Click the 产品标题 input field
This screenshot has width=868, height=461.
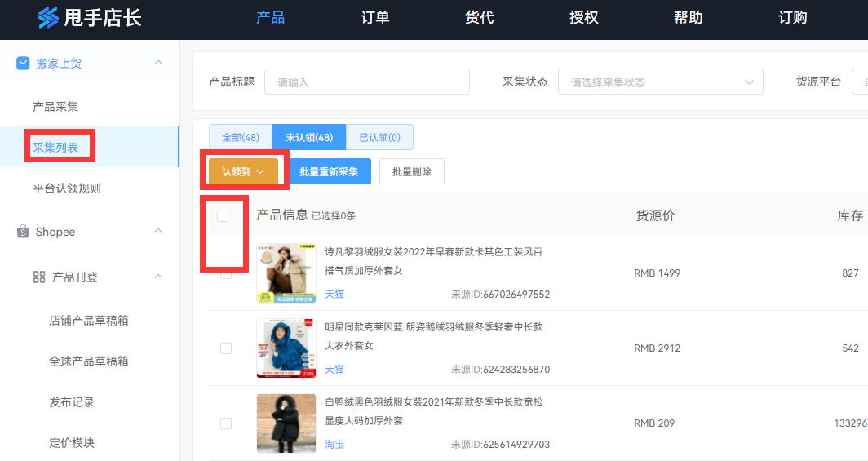(x=366, y=82)
